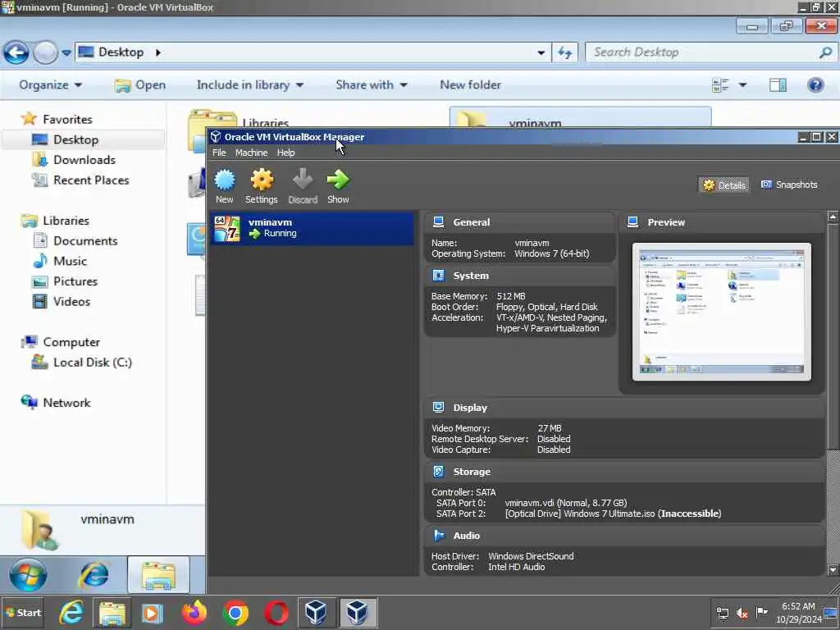This screenshot has width=840, height=630.
Task: Click the refresh button next to address bar
Action: point(564,52)
